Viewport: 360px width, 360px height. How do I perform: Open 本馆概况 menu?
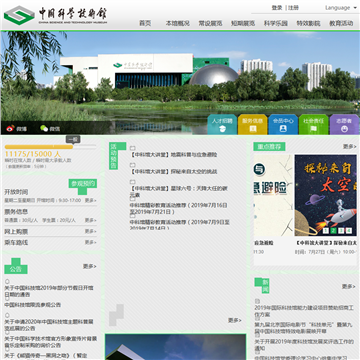click(177, 23)
